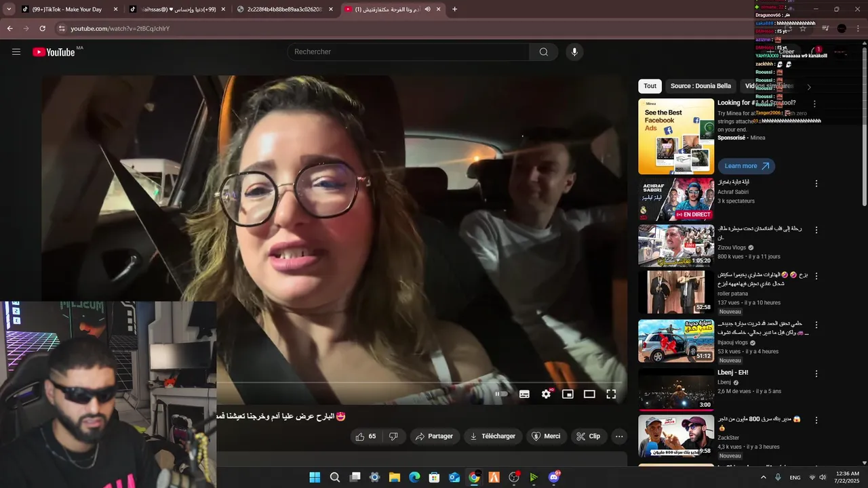This screenshot has height=488, width=868.
Task: Open options for ihjaouj vlogs video
Action: (816, 325)
